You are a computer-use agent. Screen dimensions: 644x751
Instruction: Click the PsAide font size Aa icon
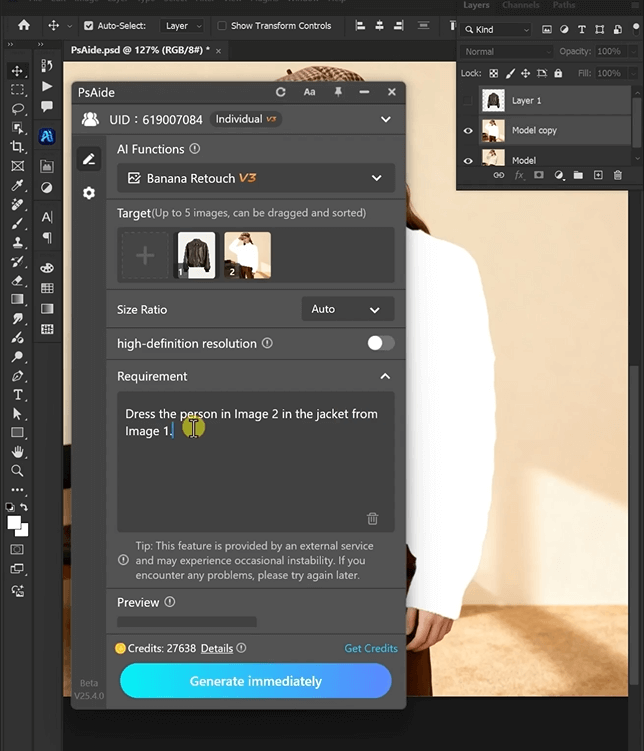309,92
